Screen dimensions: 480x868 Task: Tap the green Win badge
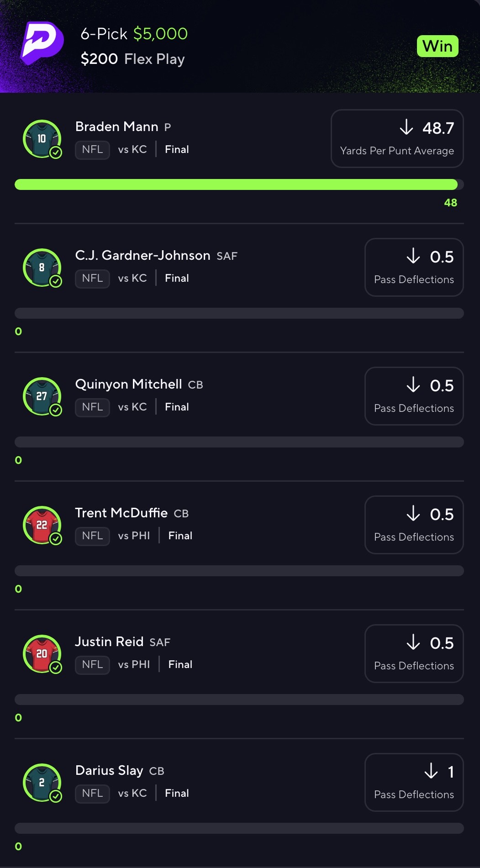tap(438, 46)
